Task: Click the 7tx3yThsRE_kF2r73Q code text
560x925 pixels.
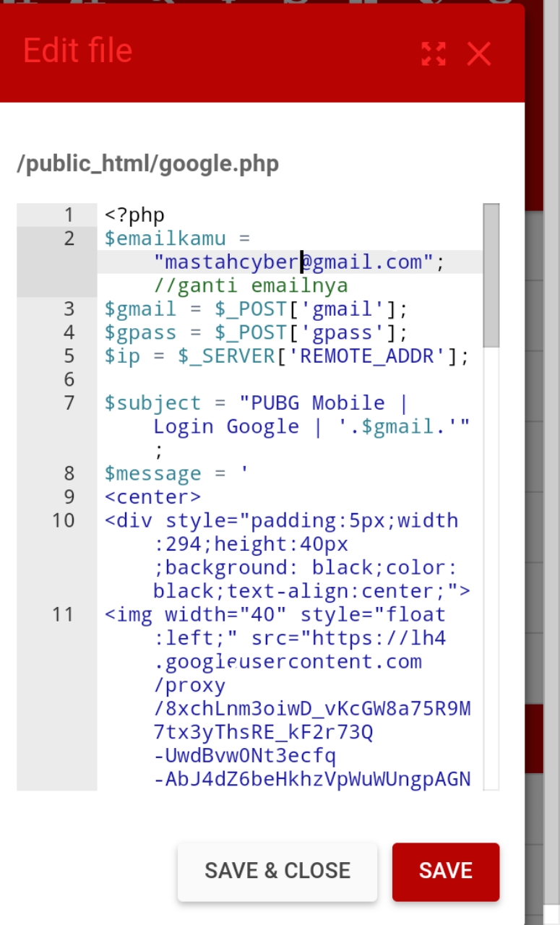Action: [263, 732]
